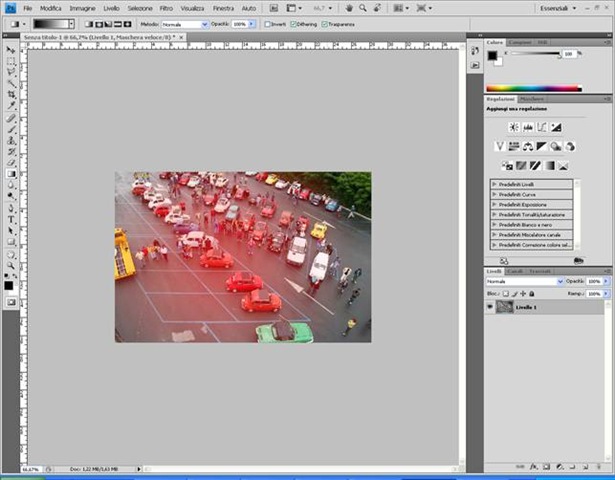Open the Metodo blend mode dropdown
This screenshot has height=480, width=615.
click(185, 23)
